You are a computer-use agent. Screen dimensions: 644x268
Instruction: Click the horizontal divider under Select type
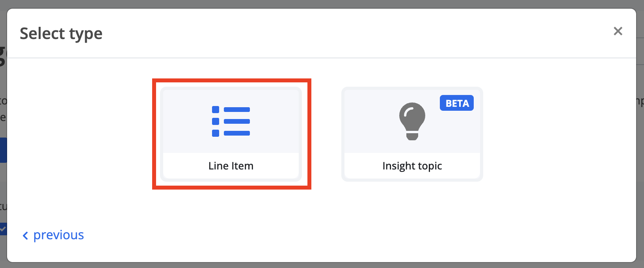[322, 58]
